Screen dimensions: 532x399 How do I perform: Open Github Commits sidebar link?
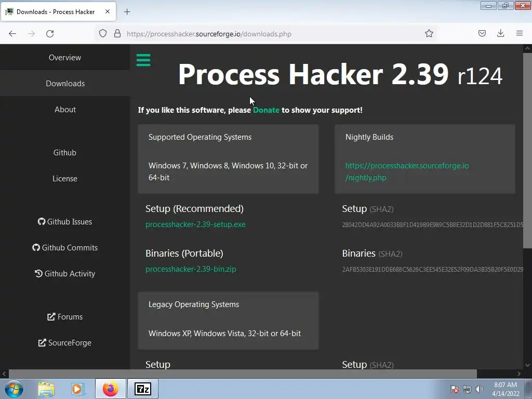pos(65,248)
